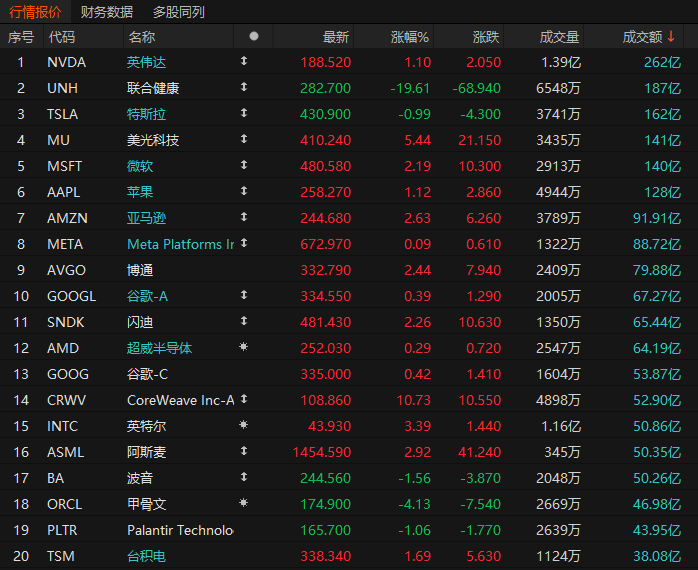698x570 pixels.
Task: Click the volume 2639万 for PLTR
Action: [x=558, y=530]
